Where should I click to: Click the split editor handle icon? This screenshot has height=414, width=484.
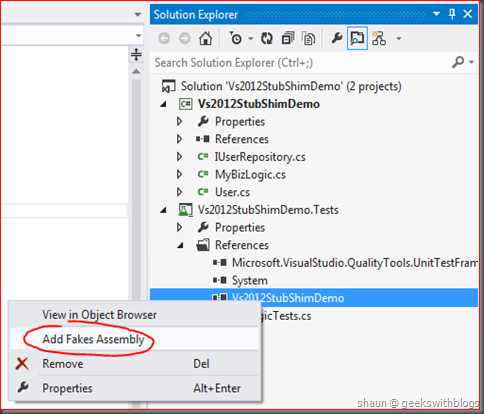click(x=136, y=54)
